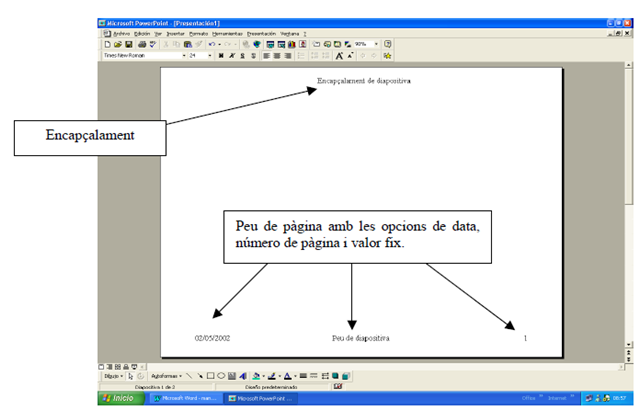This screenshot has height=414, width=642.
Task: Apply 3D effect from the drawing toolbar
Action: pyautogui.click(x=346, y=376)
